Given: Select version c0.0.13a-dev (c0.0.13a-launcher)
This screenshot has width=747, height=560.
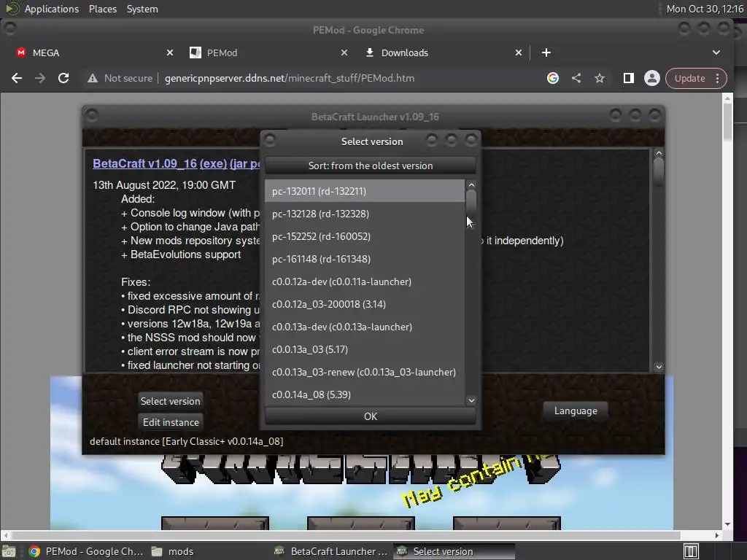Looking at the screenshot, I should point(365,327).
